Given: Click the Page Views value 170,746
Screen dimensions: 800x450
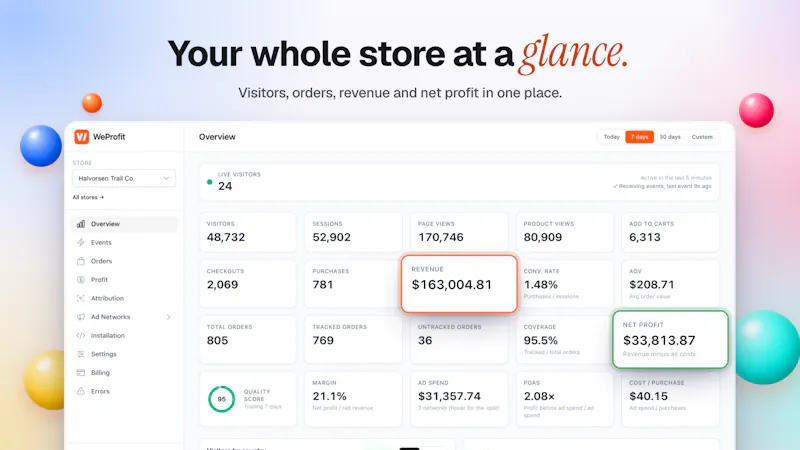Looking at the screenshot, I should tap(441, 237).
